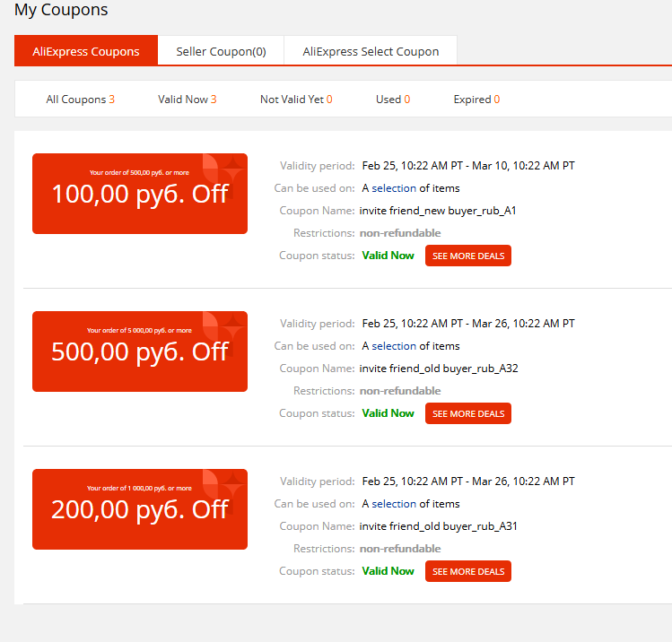
Task: See more deals for the 200,00 руб. coupon
Action: 468,571
